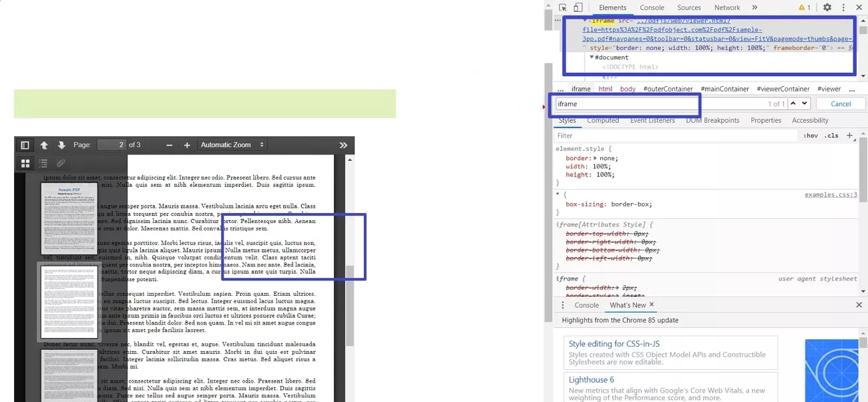Open the document outline icon
The width and height of the screenshot is (868, 402).
pyautogui.click(x=41, y=163)
